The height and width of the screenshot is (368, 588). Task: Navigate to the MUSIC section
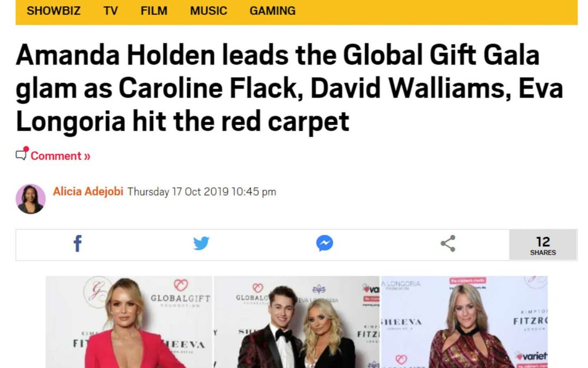(x=209, y=10)
